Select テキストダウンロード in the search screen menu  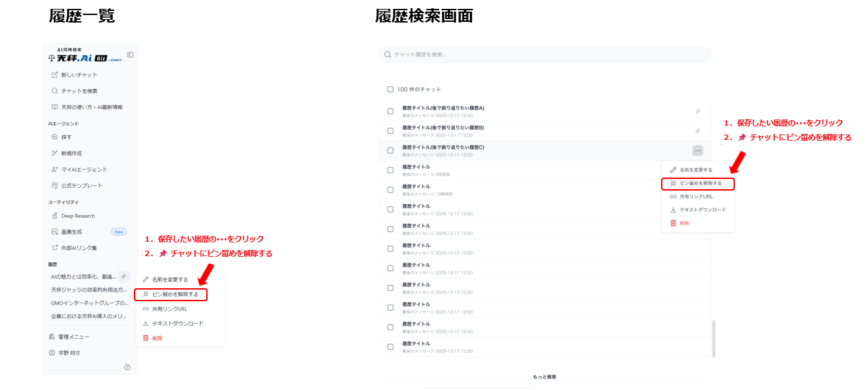698,210
